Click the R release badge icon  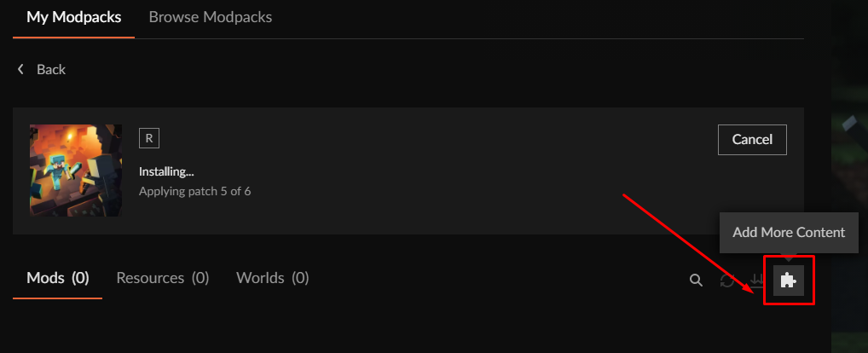tap(149, 138)
